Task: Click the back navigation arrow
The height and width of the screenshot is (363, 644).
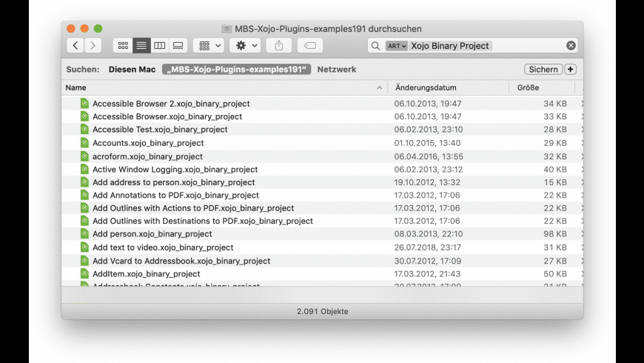Action: [76, 46]
